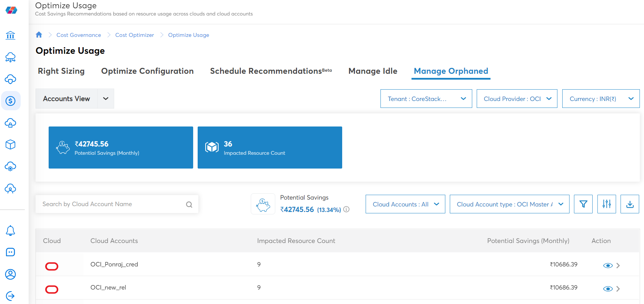This screenshot has height=304, width=644.
Task: Click the Oracle cloud icon for OCI_Ponraj_cred
Action: 52,266
